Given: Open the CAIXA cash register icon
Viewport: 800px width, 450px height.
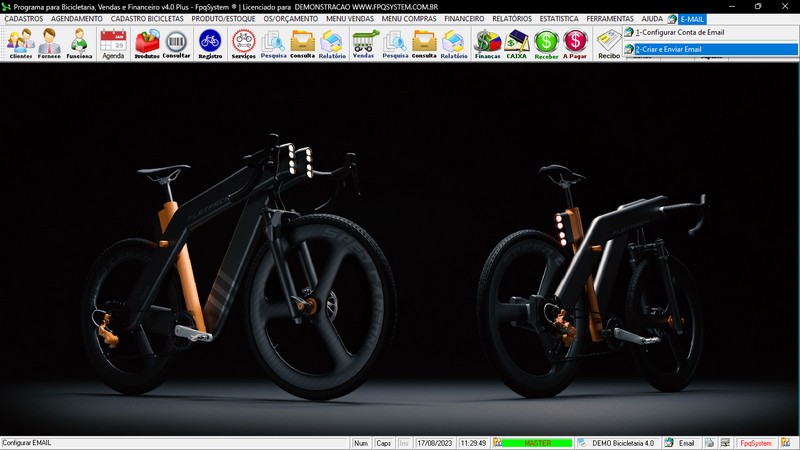Looking at the screenshot, I should point(517,43).
